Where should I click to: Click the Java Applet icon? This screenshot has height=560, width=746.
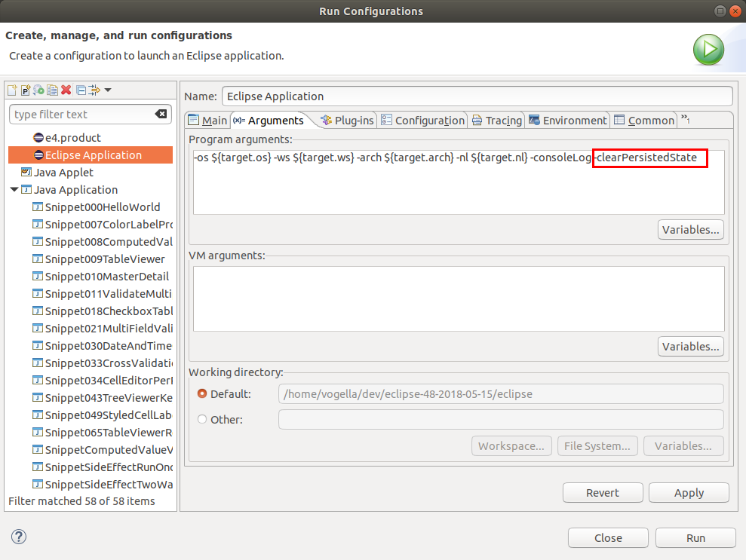[26, 172]
